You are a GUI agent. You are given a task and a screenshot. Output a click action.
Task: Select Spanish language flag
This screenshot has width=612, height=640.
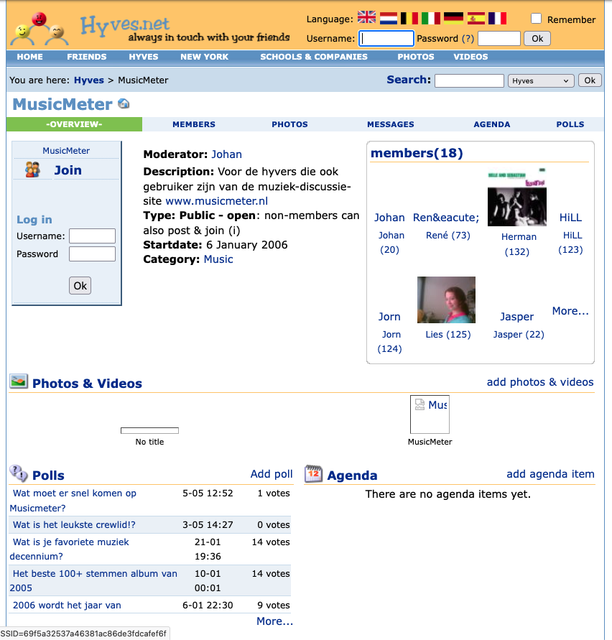pyautogui.click(x=476, y=18)
